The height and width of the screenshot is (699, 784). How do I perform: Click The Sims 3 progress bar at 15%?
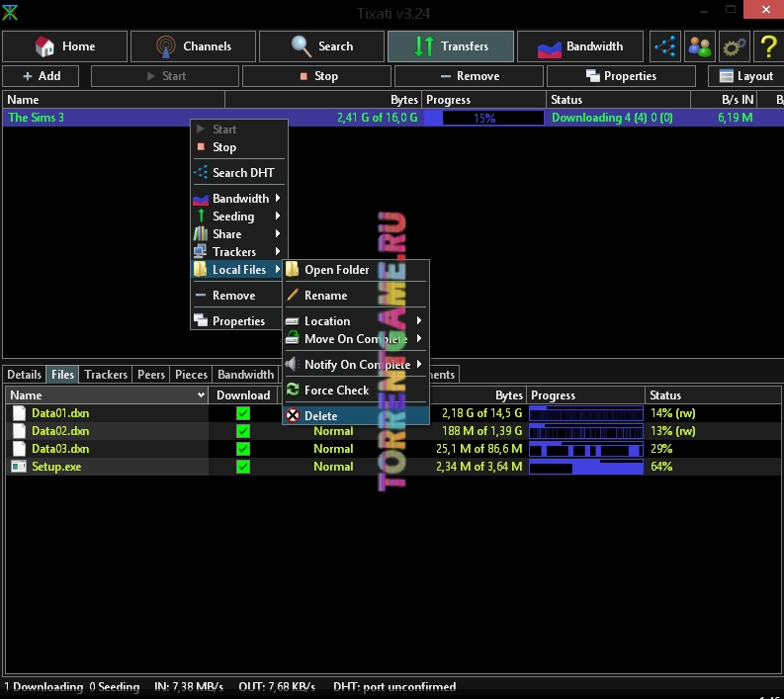click(x=483, y=118)
